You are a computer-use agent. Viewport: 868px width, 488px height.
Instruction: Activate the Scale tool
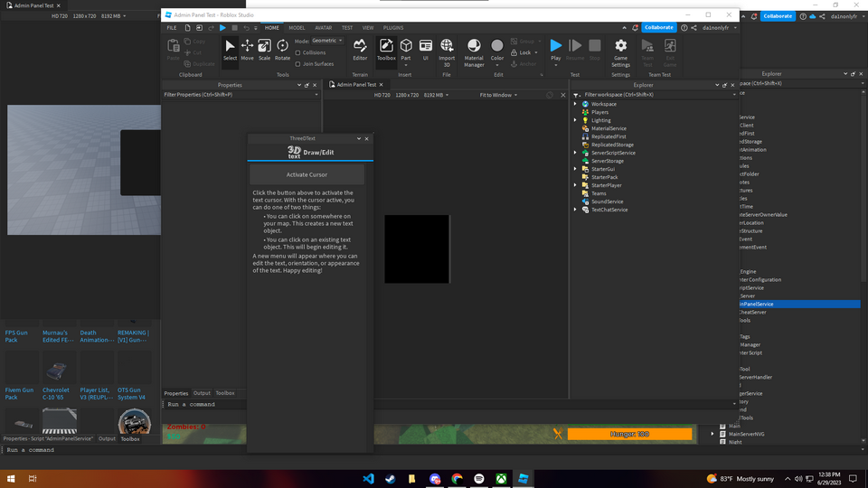pyautogui.click(x=265, y=50)
